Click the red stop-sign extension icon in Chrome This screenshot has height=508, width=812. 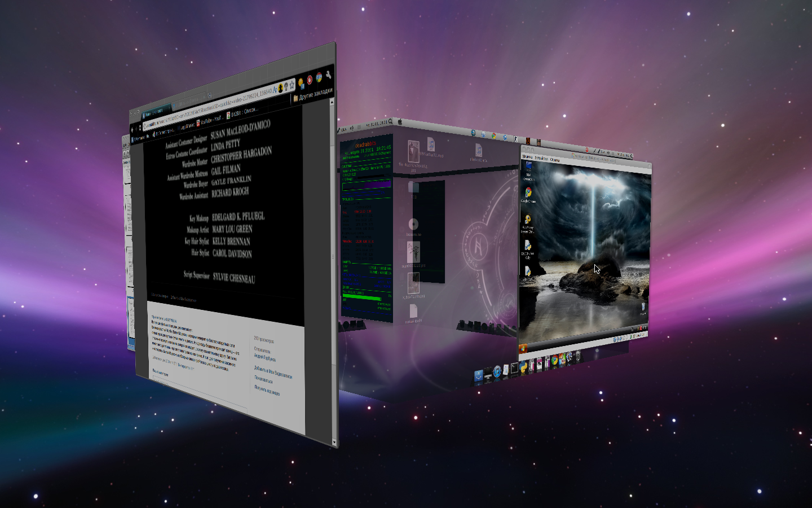310,79
